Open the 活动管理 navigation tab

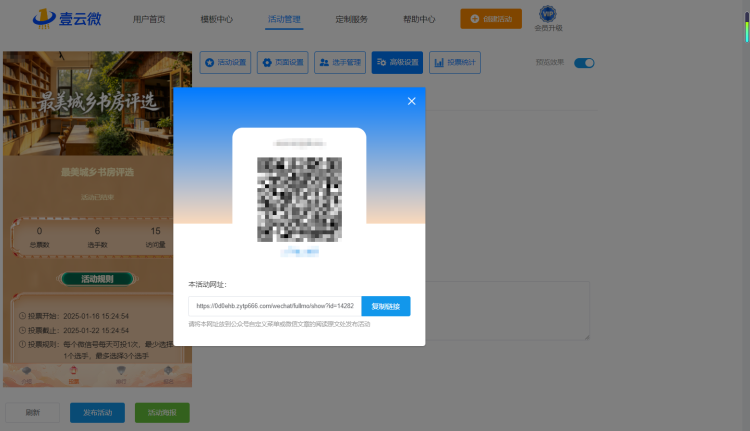pos(284,19)
